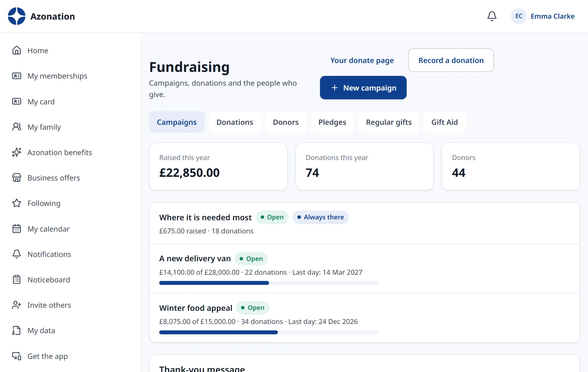Click the Open badge on Winter food appeal
The width and height of the screenshot is (588, 372).
(253, 308)
